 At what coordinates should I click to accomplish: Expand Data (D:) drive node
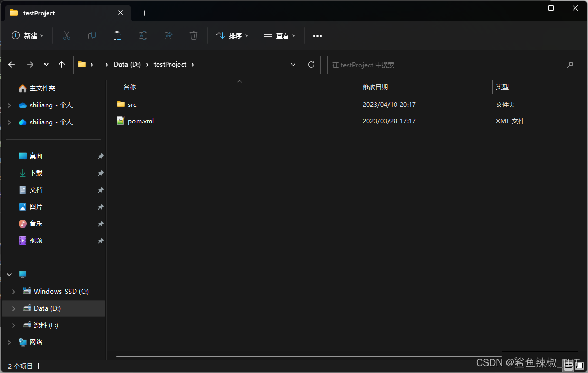[x=14, y=308]
